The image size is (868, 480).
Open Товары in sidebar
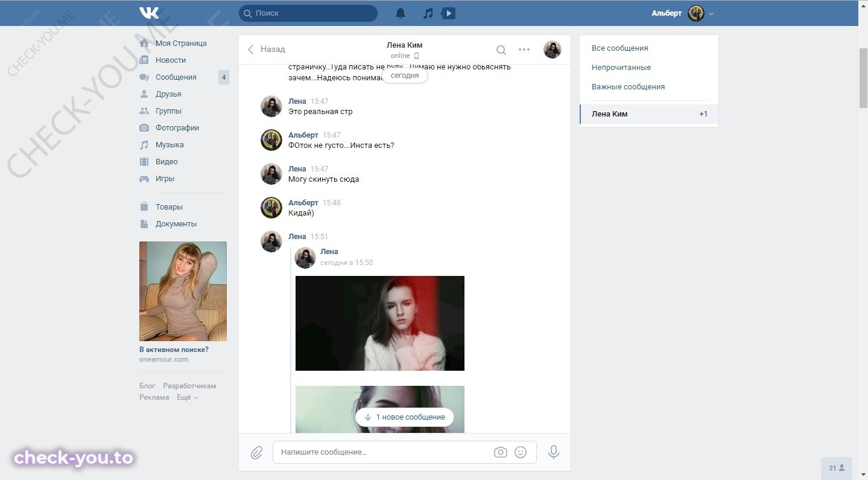pyautogui.click(x=169, y=207)
